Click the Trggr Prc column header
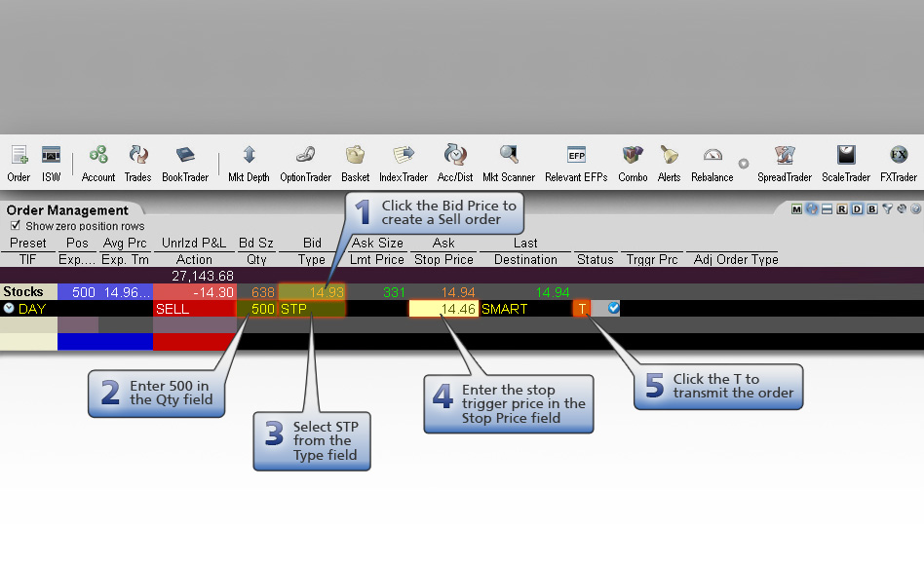Viewport: 924px width, 565px height. (x=652, y=259)
